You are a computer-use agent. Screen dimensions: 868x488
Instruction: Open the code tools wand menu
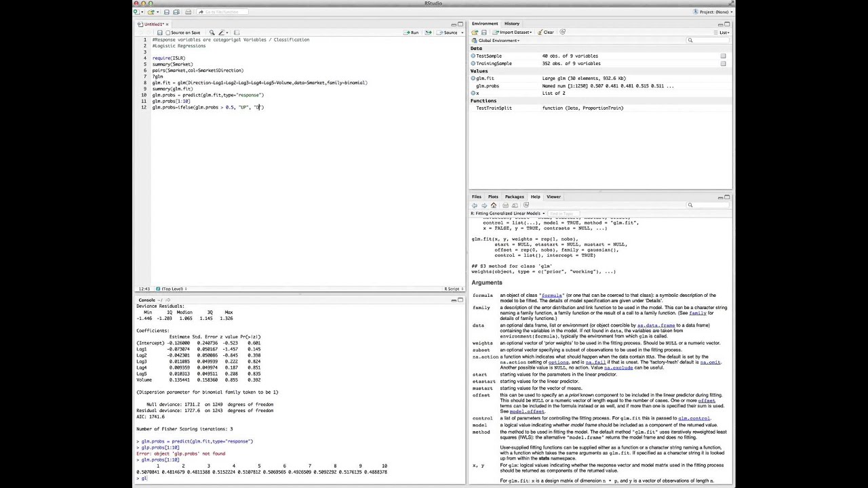pos(222,33)
